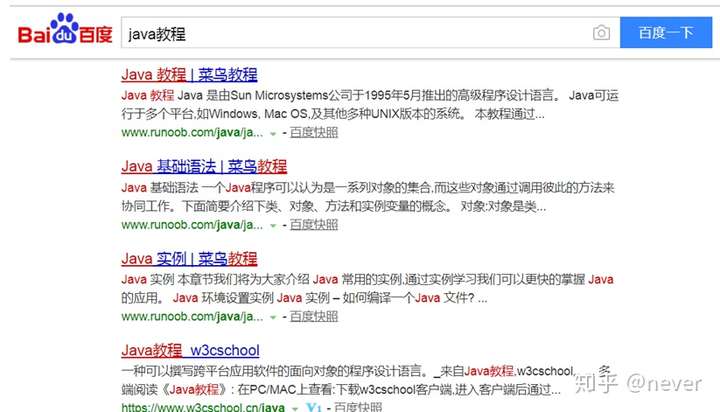The width and height of the screenshot is (720, 412).
Task: Expand the dropdown arrow beside the Java 教程 result URL
Action: 273,134
